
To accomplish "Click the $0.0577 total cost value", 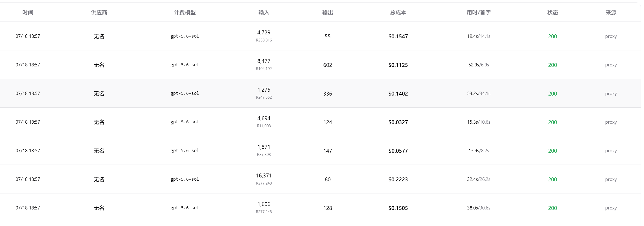I will (398, 151).
